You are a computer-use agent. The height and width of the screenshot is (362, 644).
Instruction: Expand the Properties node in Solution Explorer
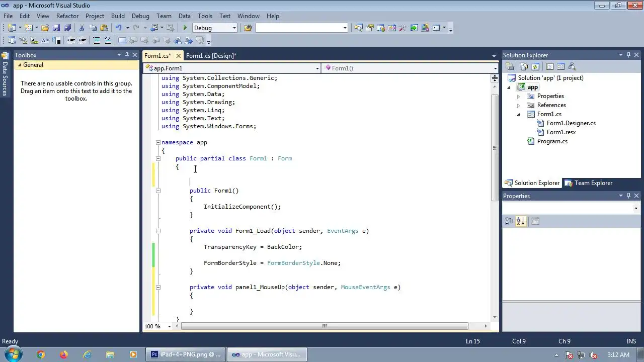(x=518, y=96)
